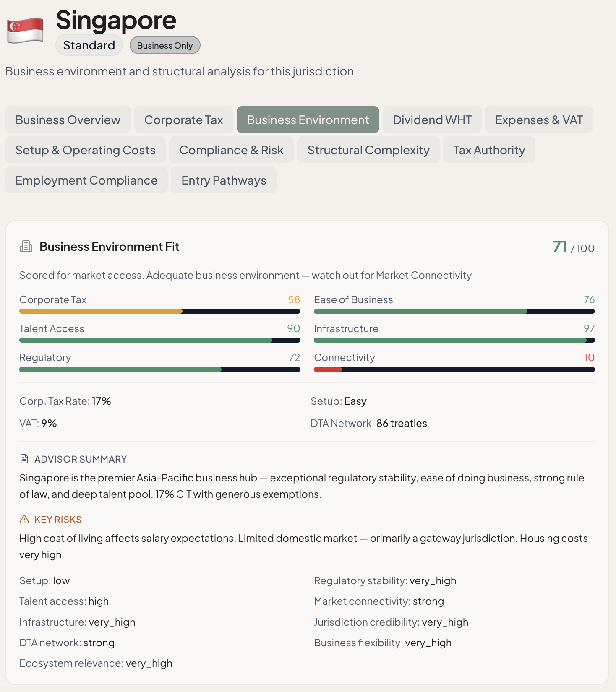616x692 pixels.
Task: Click the Singapore page title
Action: click(116, 20)
